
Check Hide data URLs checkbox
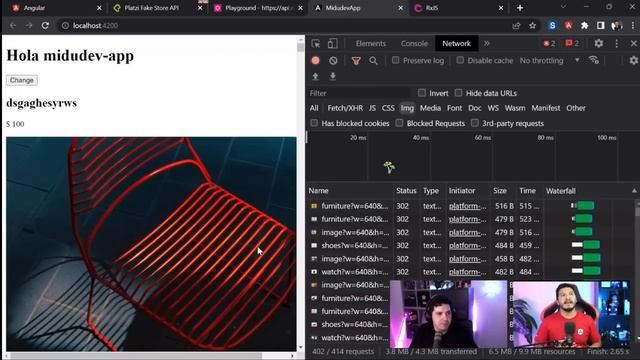(x=458, y=93)
